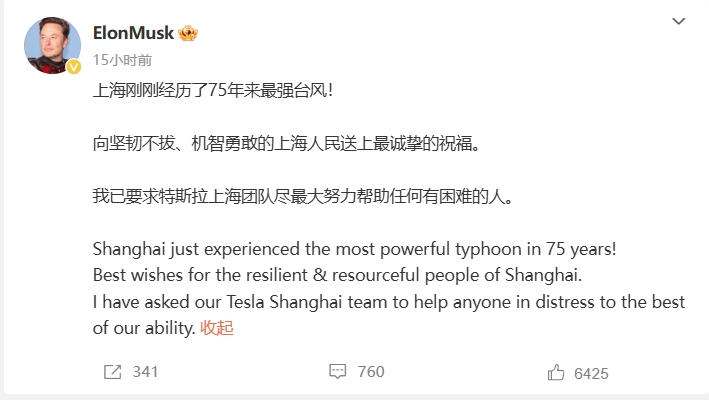Viewport: 709px width, 400px height.
Task: Click the yellow verified badge on avatar
Action: [x=72, y=67]
